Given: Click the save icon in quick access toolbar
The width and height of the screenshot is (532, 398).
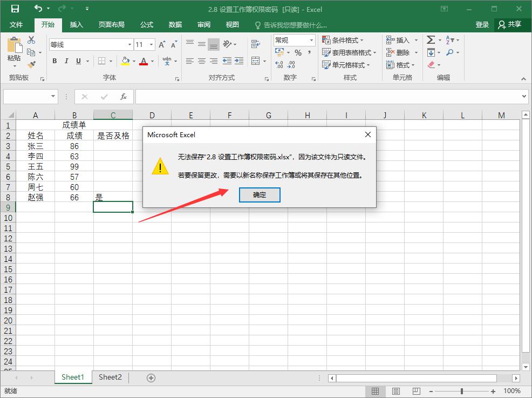Looking at the screenshot, I should pyautogui.click(x=15, y=9).
